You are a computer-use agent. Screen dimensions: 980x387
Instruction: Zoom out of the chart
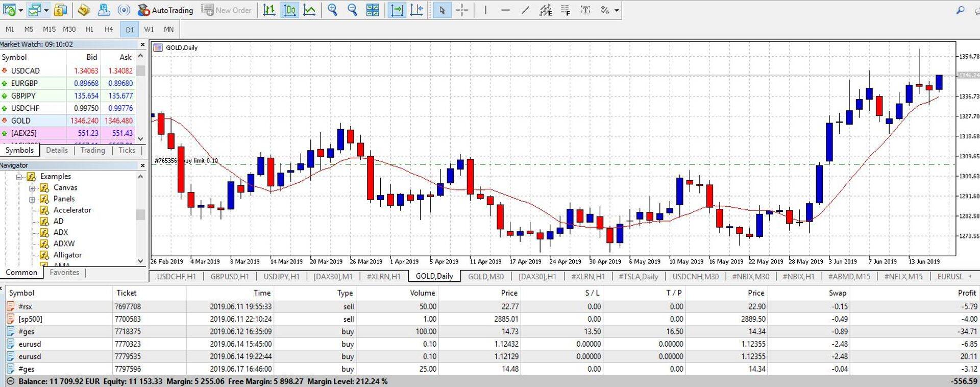[352, 10]
